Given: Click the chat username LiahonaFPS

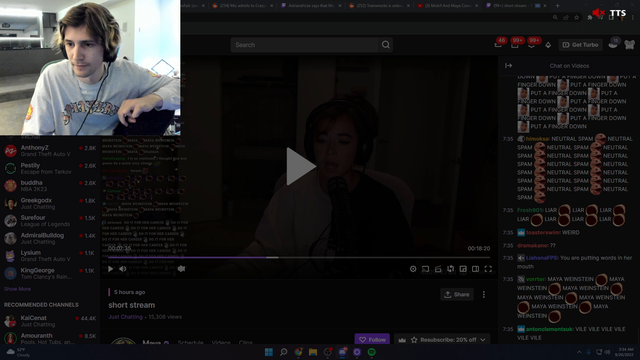Looking at the screenshot, I should coord(542,258).
